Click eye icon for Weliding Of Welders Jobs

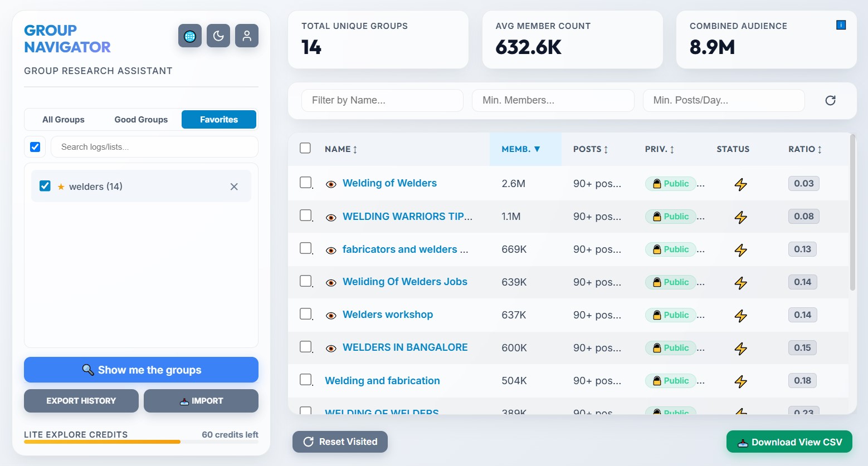[x=331, y=283]
